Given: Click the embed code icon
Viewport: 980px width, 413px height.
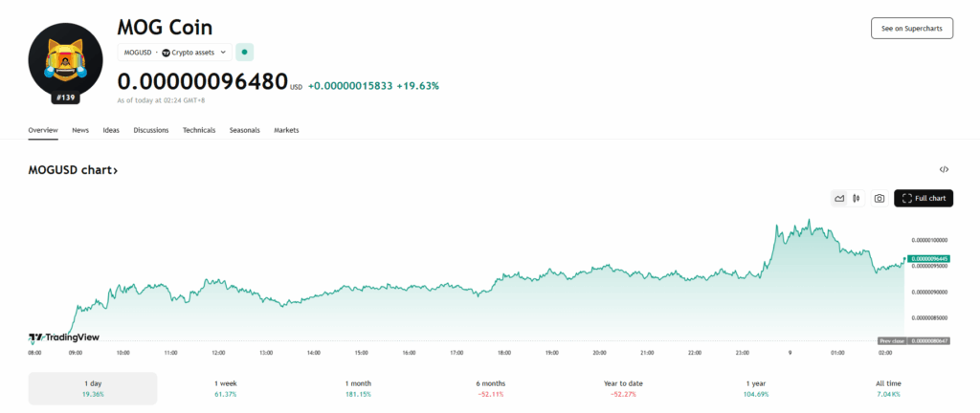Looking at the screenshot, I should [944, 169].
